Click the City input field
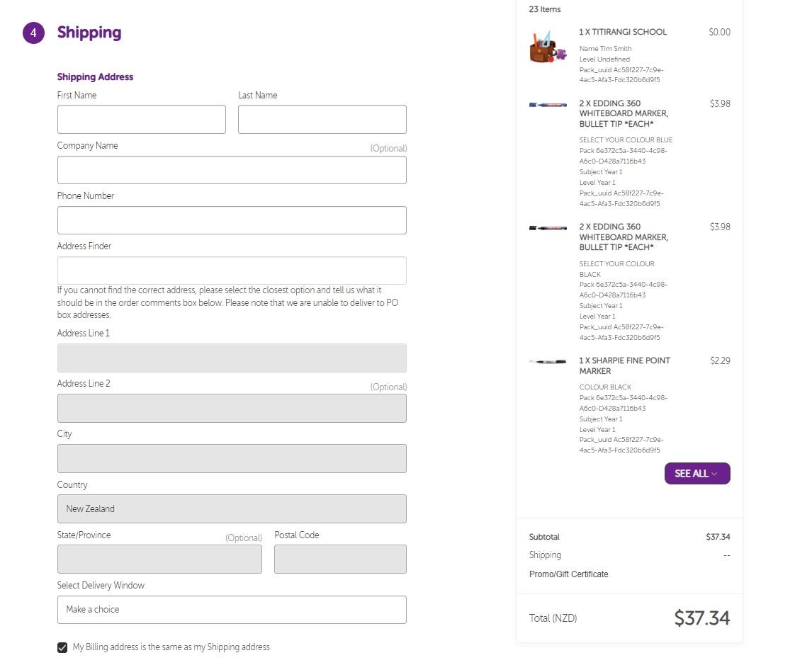This screenshot has width=812, height=665. [232, 459]
